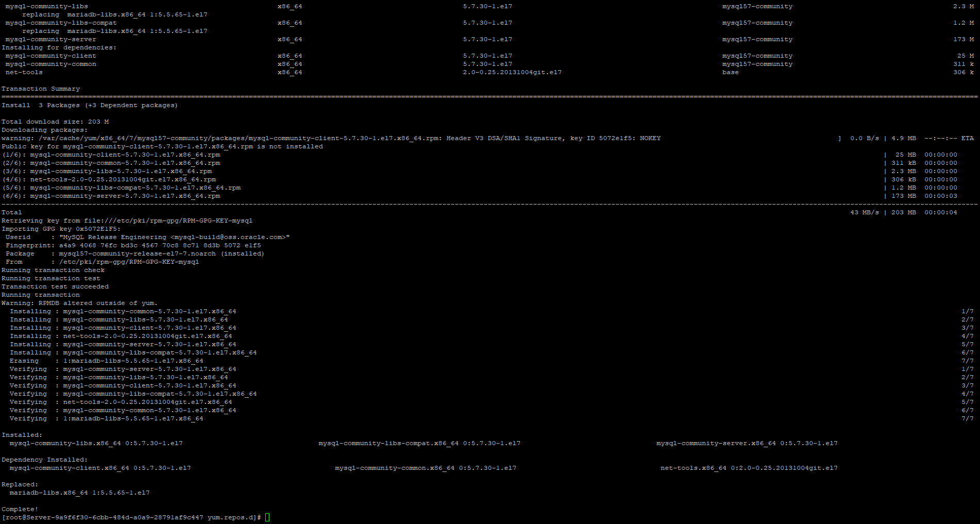Click the "Transaction Summary" heading
This screenshot has height=524, width=980.
coord(41,89)
